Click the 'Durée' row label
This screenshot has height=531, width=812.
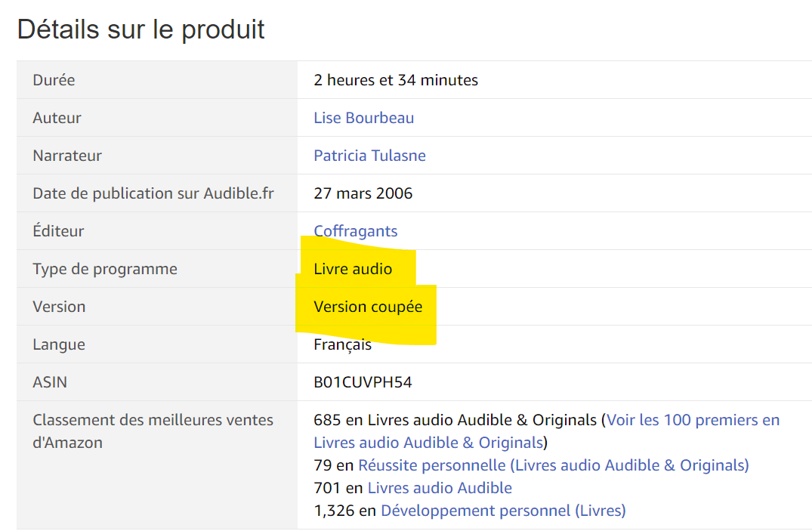coord(54,80)
